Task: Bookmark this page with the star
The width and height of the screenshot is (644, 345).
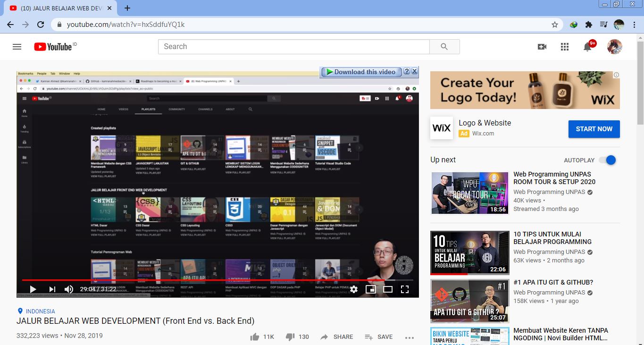Action: tap(555, 25)
